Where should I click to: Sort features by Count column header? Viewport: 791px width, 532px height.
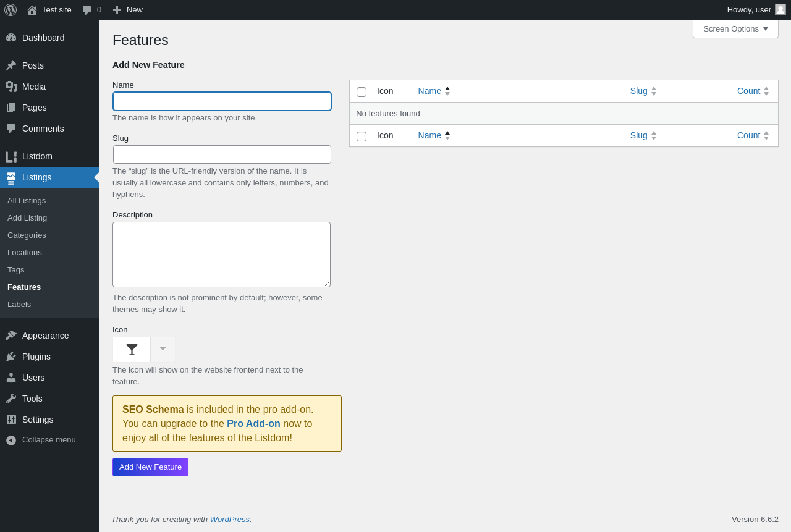pyautogui.click(x=748, y=91)
